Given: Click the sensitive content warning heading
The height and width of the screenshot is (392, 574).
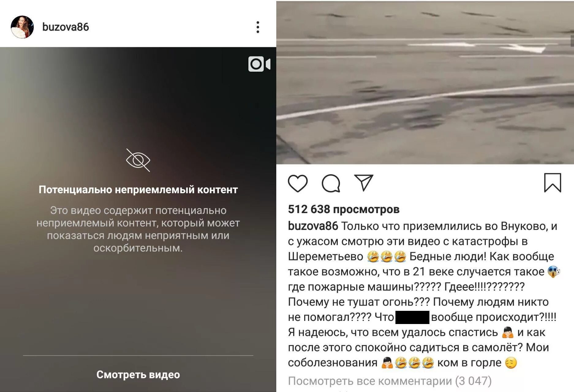Looking at the screenshot, I should [x=138, y=190].
